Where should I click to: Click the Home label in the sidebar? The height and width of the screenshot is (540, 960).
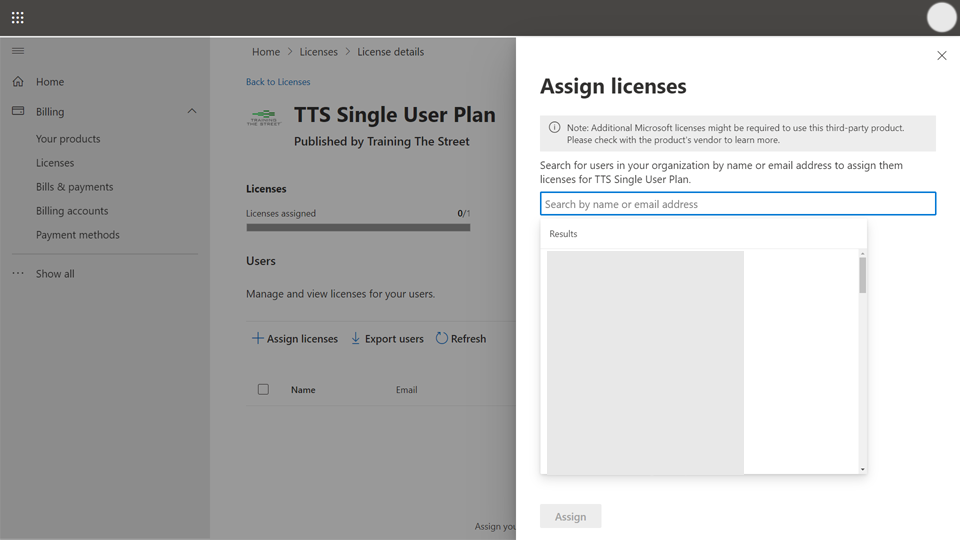pyautogui.click(x=50, y=82)
